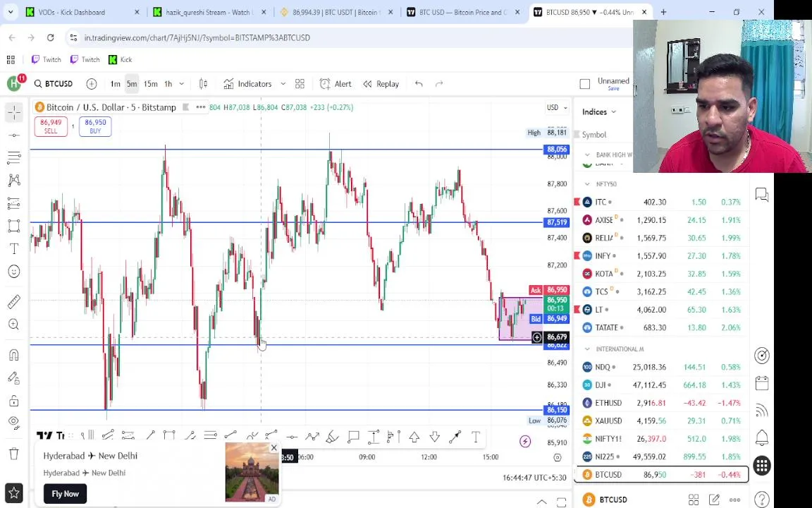Start Bar Replay mode
Viewport: 812px width, 508px height.
381,83
